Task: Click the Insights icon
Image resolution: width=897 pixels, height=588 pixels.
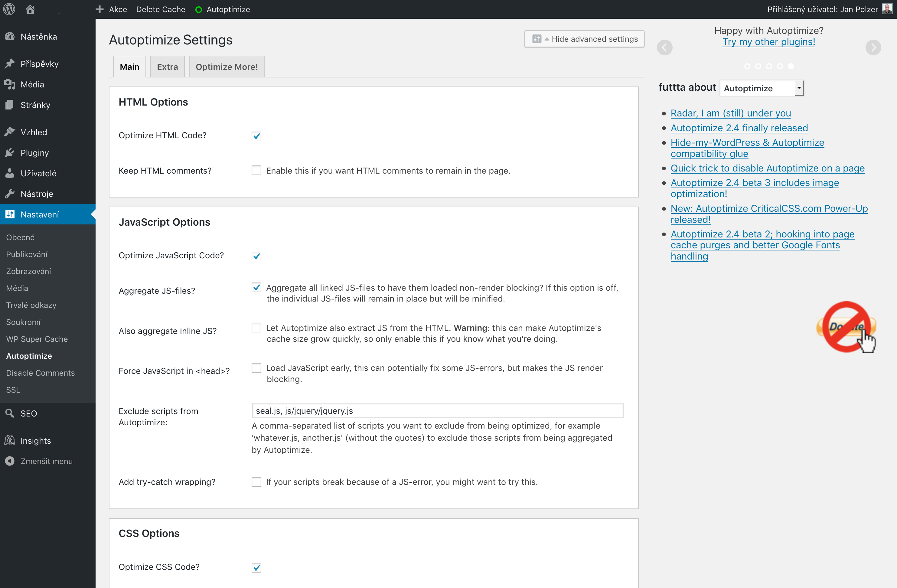Action: [x=10, y=440]
